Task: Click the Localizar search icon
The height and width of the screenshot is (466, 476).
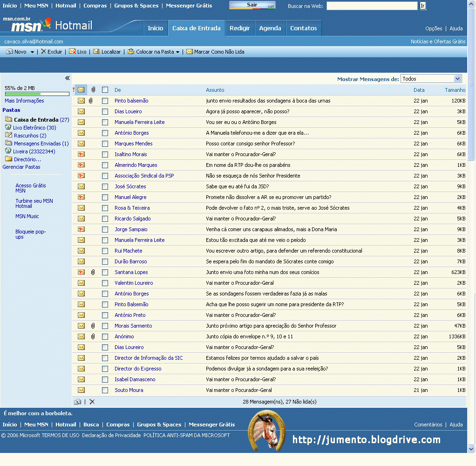Action: click(x=96, y=52)
